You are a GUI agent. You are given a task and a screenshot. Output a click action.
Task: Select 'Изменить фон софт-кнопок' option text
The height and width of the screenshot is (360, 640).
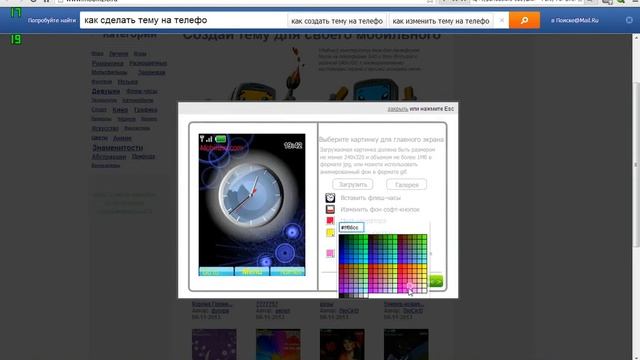(380, 209)
